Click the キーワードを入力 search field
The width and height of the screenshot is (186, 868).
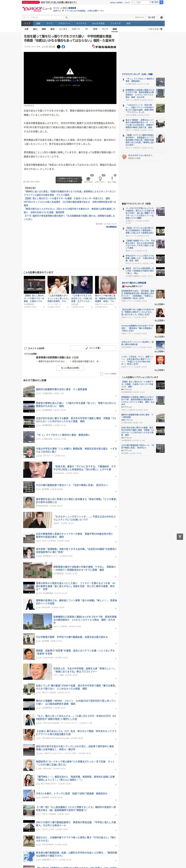click(44, 17)
